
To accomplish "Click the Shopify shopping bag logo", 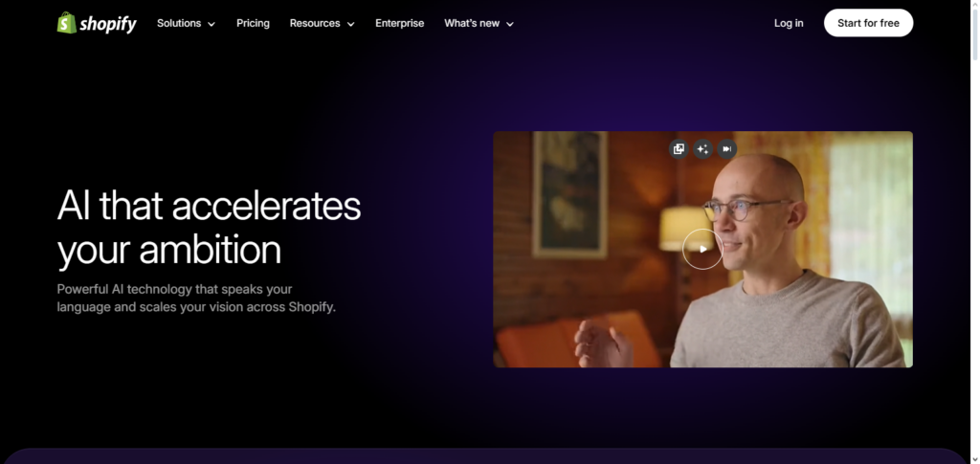I will pos(66,23).
